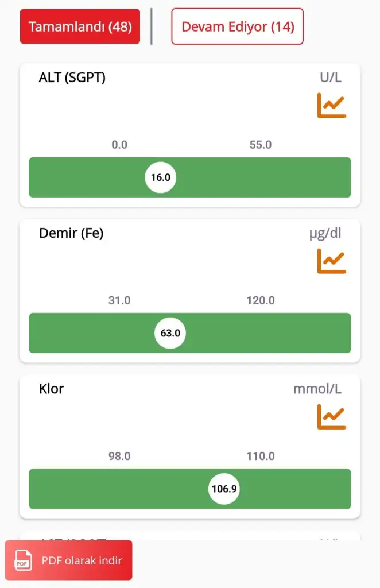Click the green Demir result range bar

(x=264, y=333)
